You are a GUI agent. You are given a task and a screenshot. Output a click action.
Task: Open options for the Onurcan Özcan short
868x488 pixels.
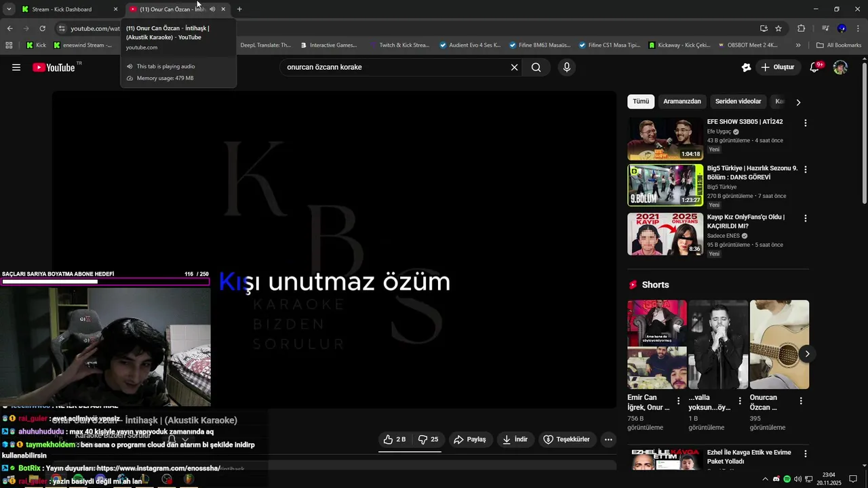[801, 401]
